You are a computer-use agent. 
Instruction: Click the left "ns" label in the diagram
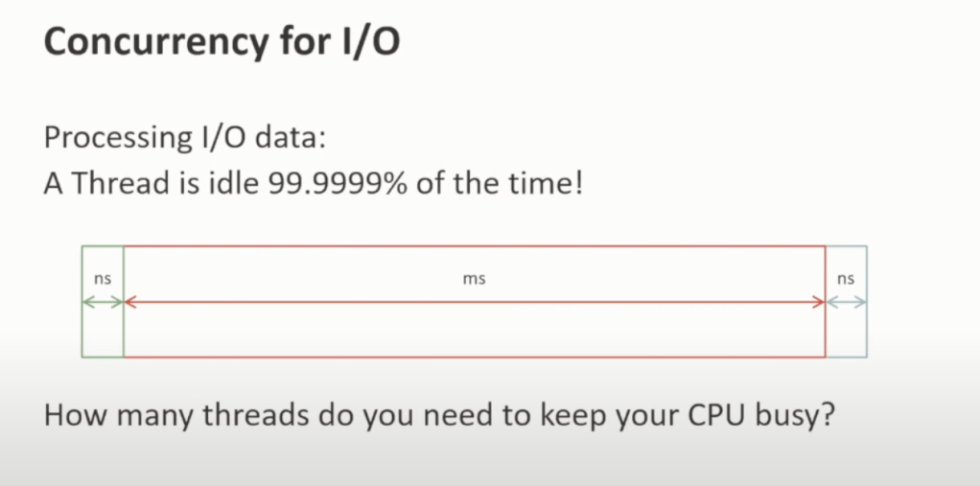click(103, 279)
